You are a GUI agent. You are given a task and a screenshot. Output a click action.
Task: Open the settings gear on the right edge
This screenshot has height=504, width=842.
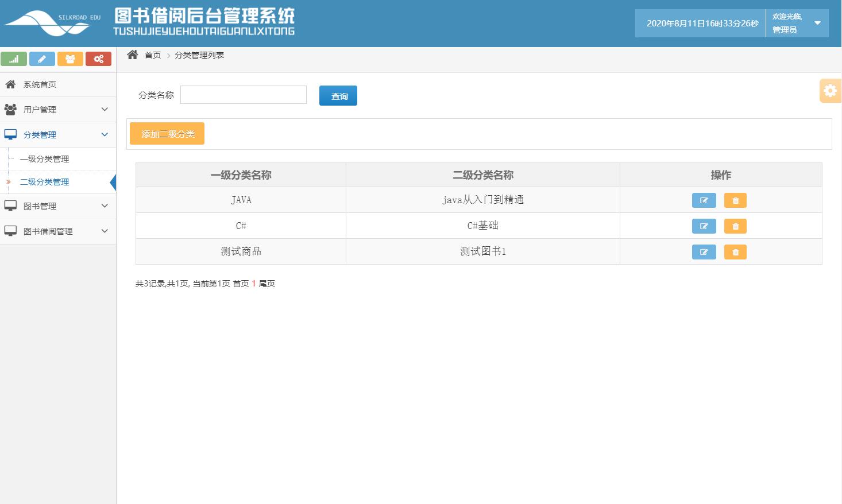tap(830, 91)
